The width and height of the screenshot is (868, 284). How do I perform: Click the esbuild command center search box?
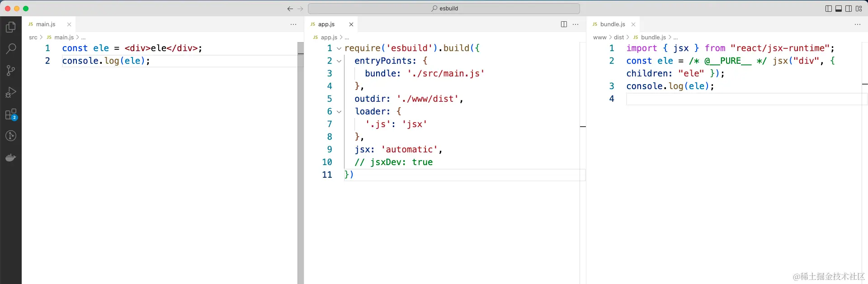point(444,9)
